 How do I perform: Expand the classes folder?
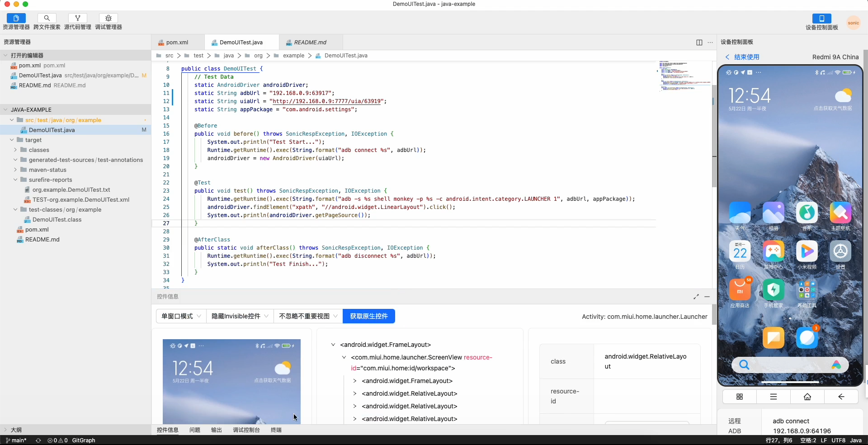pos(15,150)
